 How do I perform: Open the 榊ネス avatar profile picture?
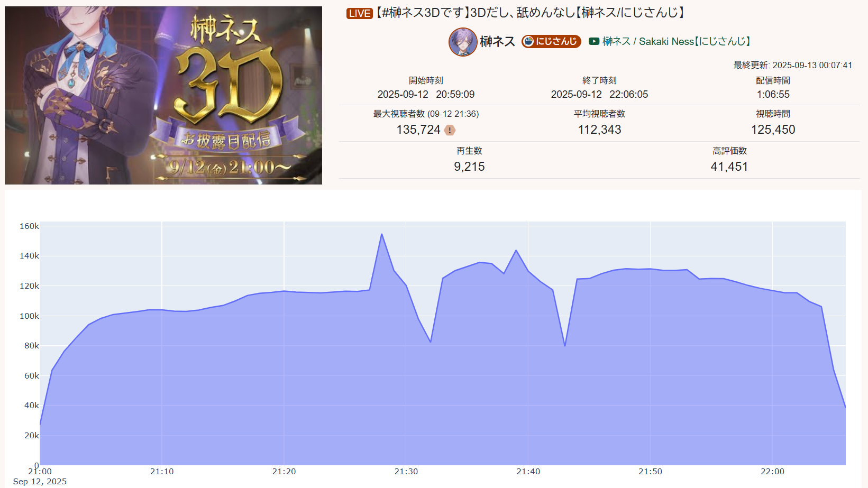463,42
